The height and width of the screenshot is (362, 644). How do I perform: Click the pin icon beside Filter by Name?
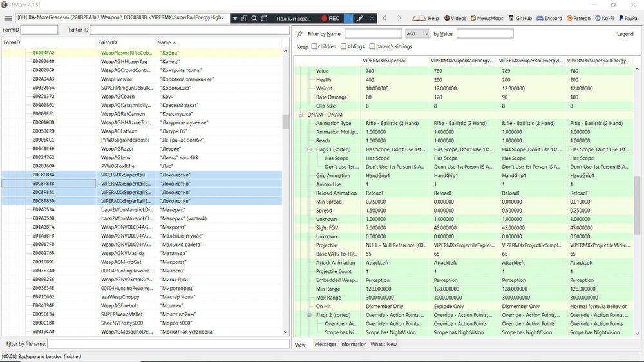pos(300,34)
